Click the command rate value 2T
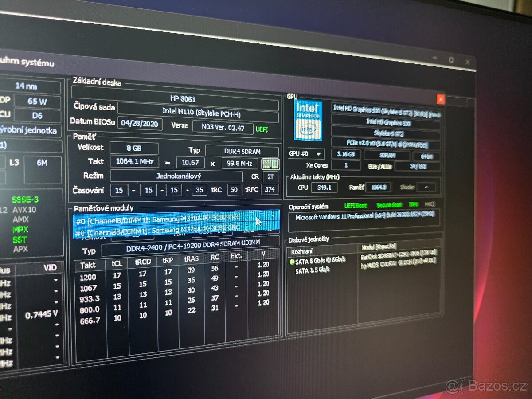Image resolution: width=532 pixels, height=399 pixels. [270, 177]
